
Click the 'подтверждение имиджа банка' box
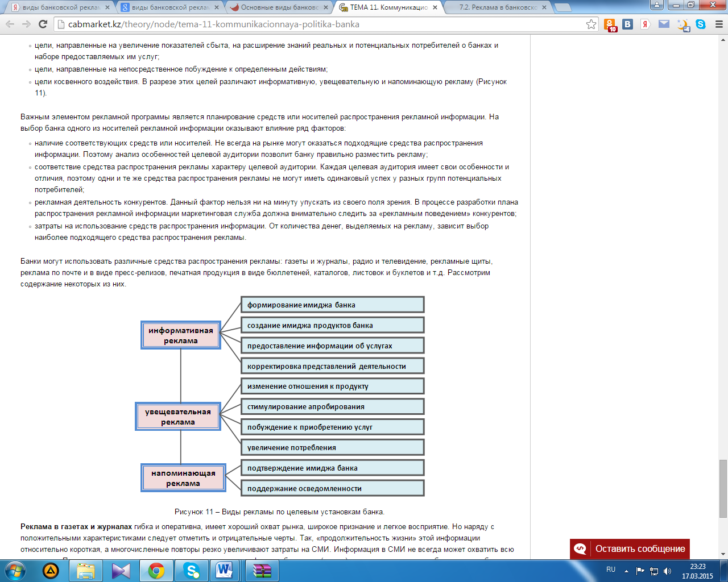pyautogui.click(x=333, y=468)
